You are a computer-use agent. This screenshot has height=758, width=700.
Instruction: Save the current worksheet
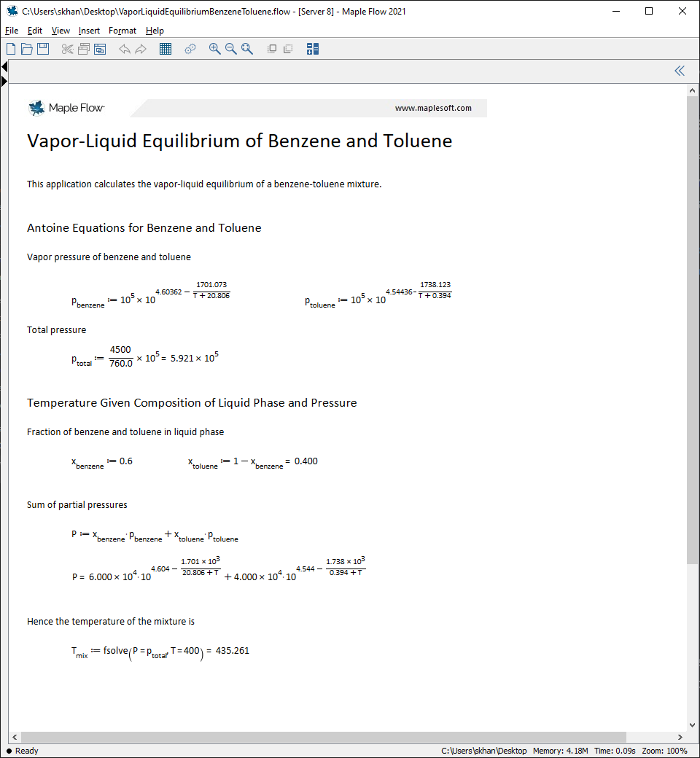[x=43, y=49]
